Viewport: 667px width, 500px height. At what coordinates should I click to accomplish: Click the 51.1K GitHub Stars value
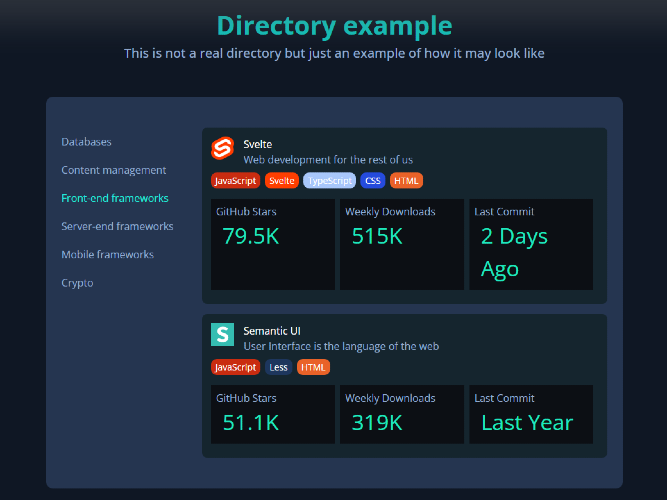(x=251, y=423)
